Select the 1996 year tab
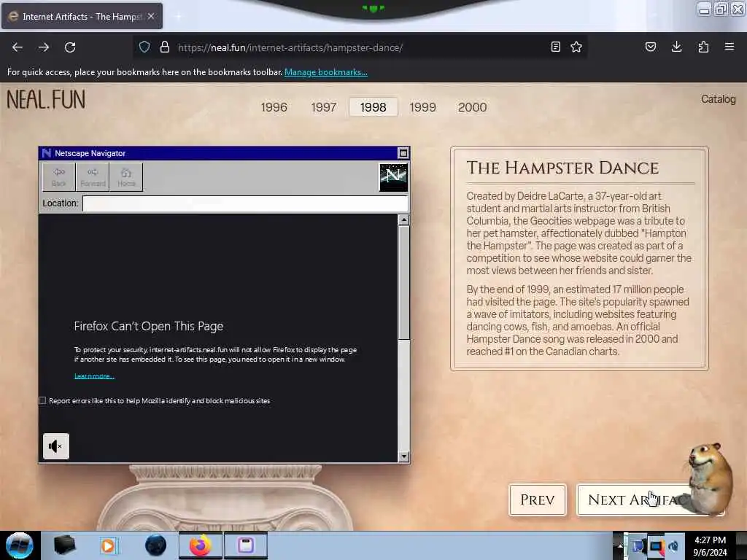Image resolution: width=747 pixels, height=560 pixels. tap(274, 107)
